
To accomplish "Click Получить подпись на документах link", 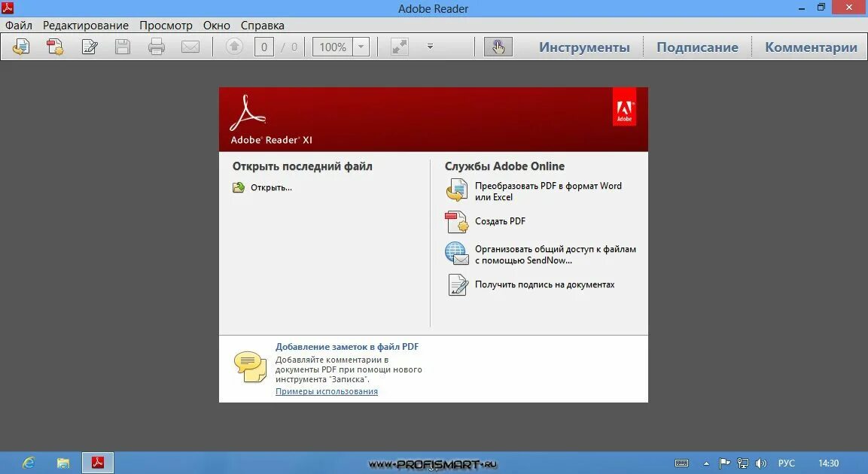I will click(545, 285).
